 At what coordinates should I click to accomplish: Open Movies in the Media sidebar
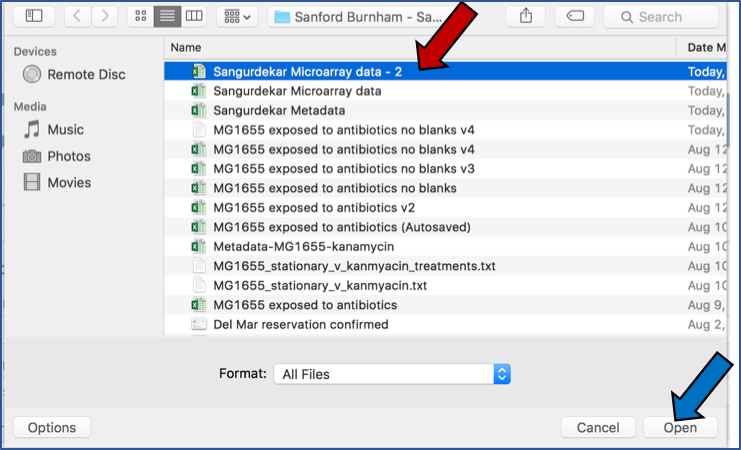(68, 182)
